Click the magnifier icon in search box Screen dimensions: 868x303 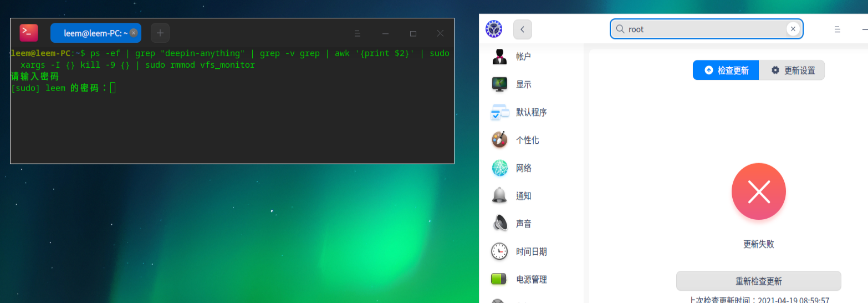click(x=620, y=29)
